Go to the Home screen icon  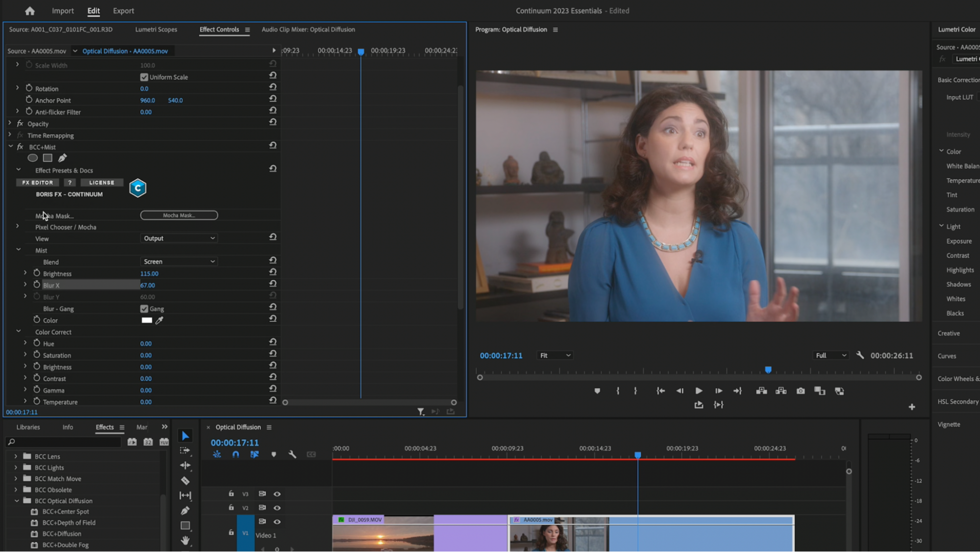coord(30,11)
